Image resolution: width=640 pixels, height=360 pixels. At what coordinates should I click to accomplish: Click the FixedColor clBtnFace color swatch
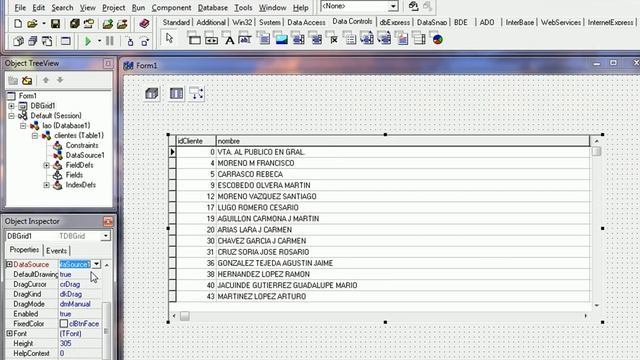[x=64, y=324]
